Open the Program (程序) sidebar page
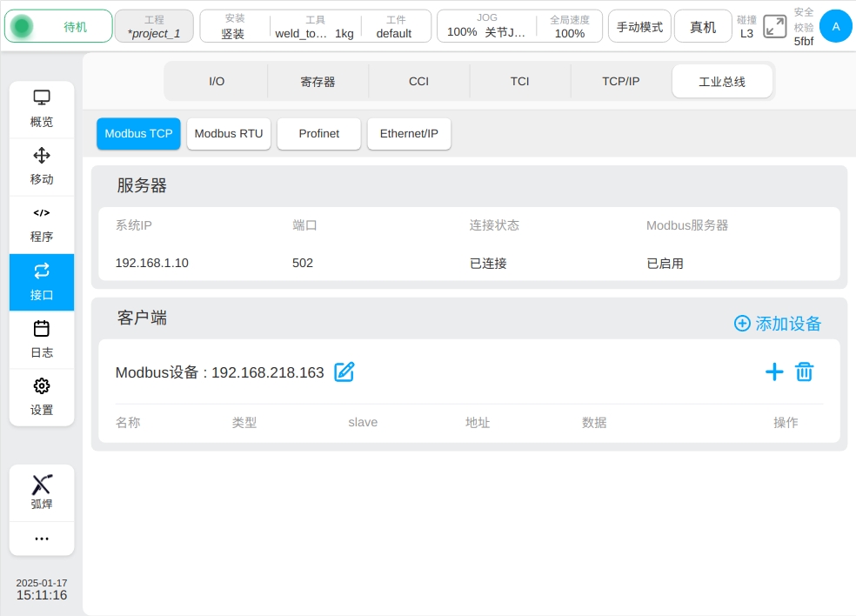856x616 pixels. 42,224
